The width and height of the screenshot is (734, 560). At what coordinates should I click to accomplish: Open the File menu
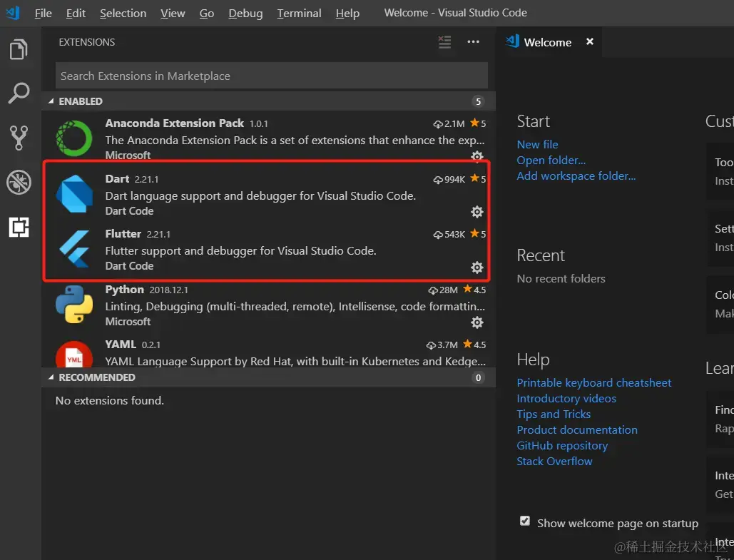point(43,13)
